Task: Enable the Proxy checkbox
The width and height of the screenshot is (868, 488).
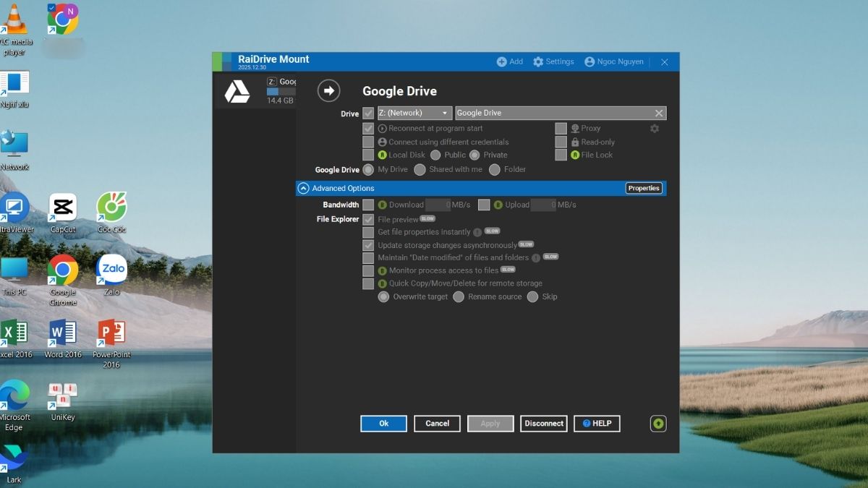Action: [561, 128]
